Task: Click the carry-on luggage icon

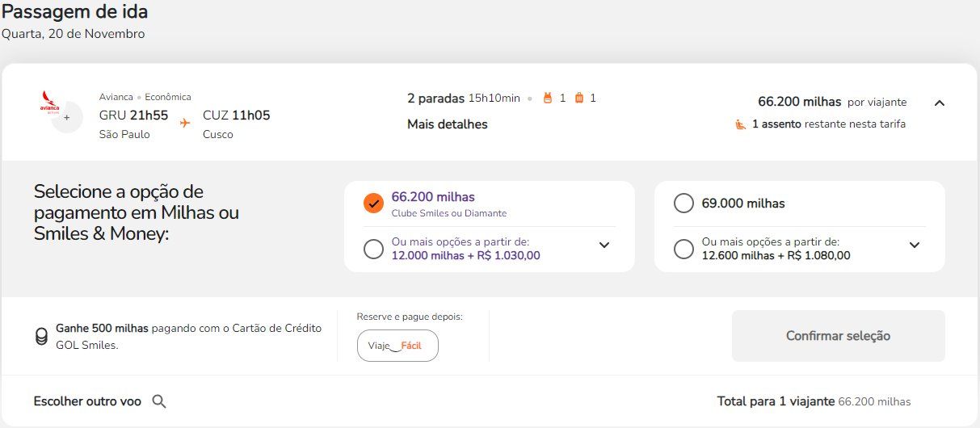Action: (578, 99)
